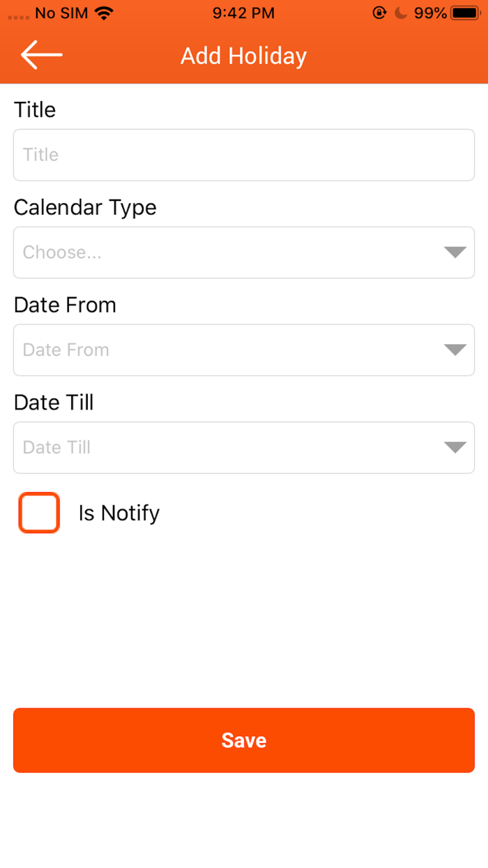Click the orientation lock status icon
This screenshot has width=488, height=868.
379,13
